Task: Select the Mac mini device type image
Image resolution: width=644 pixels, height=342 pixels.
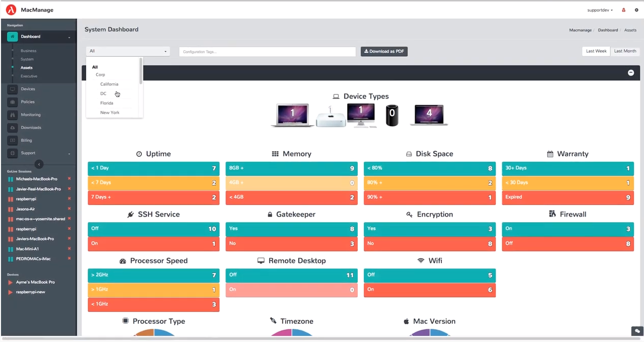Action: [331, 117]
